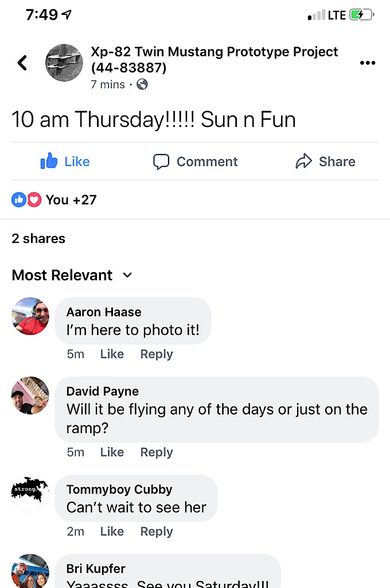
Task: Open the three-dot post options menu
Action: point(367,63)
